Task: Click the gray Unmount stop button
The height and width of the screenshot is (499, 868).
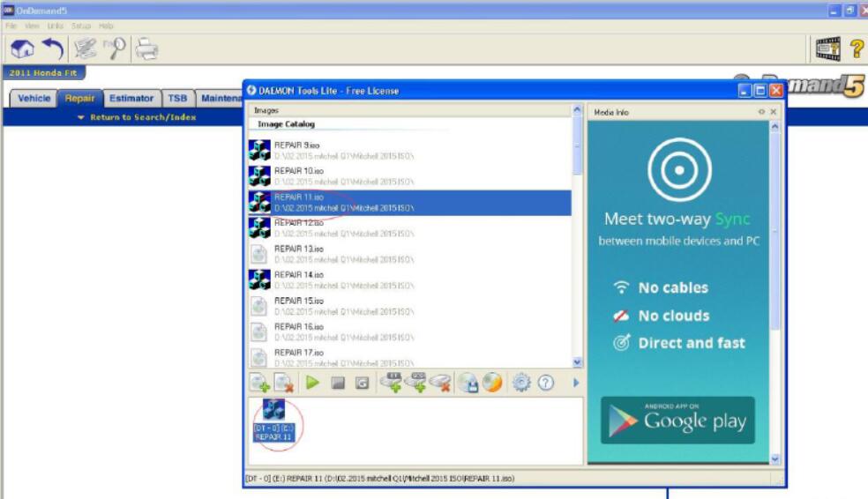Action: (338, 383)
